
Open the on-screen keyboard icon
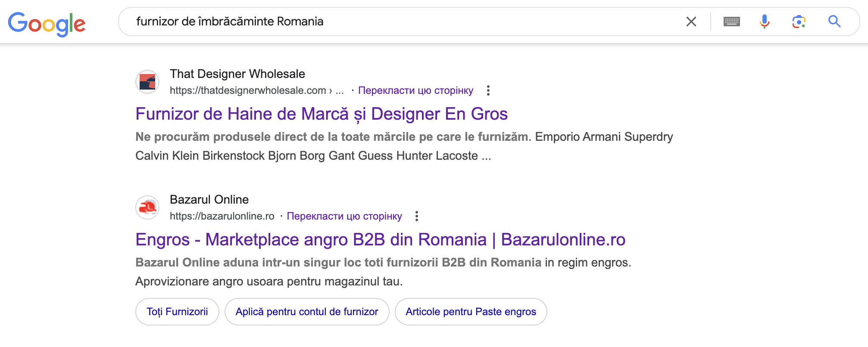731,22
